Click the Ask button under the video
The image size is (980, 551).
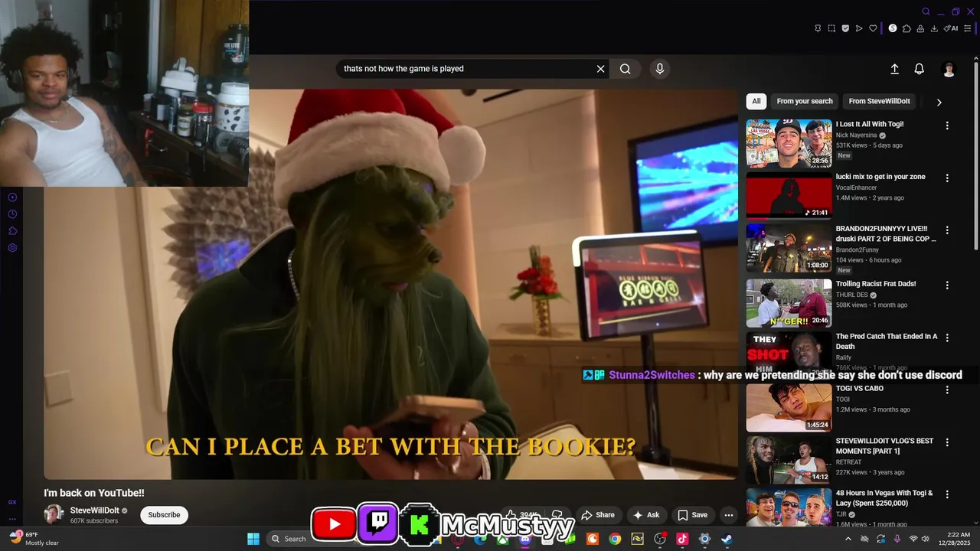tap(646, 515)
